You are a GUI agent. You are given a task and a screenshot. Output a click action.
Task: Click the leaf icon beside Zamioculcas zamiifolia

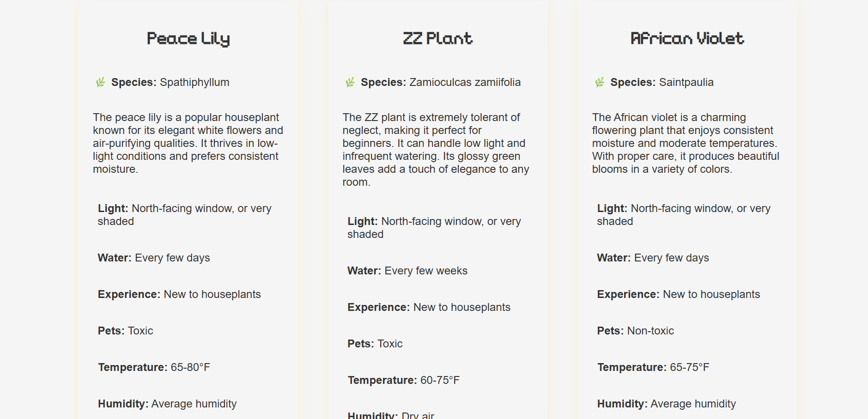click(350, 82)
